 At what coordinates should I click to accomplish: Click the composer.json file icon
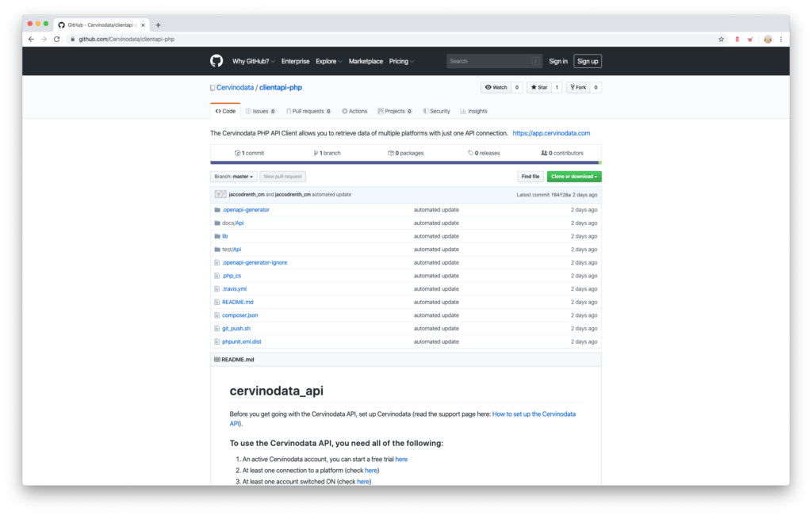(217, 315)
